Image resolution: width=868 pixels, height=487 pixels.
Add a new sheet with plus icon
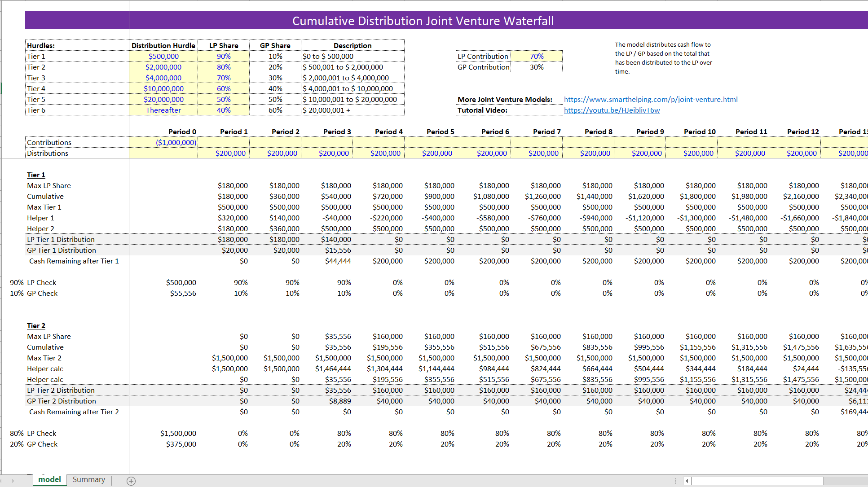pyautogui.click(x=131, y=481)
